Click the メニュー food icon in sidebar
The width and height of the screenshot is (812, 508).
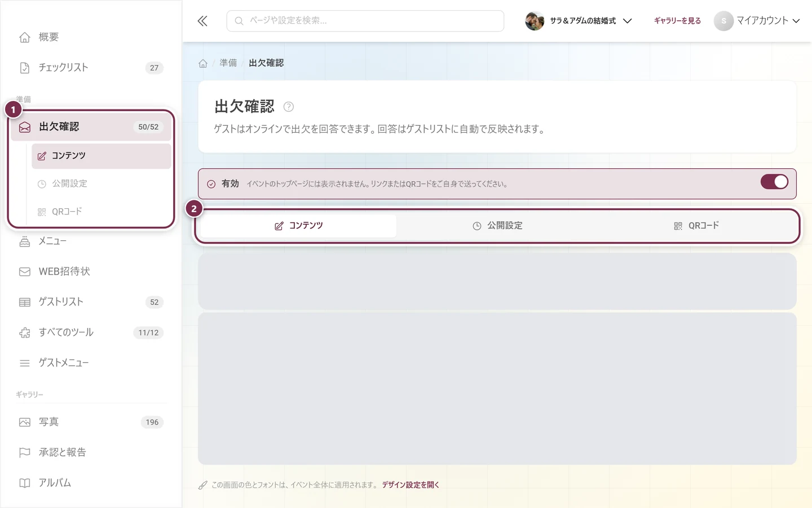(25, 242)
